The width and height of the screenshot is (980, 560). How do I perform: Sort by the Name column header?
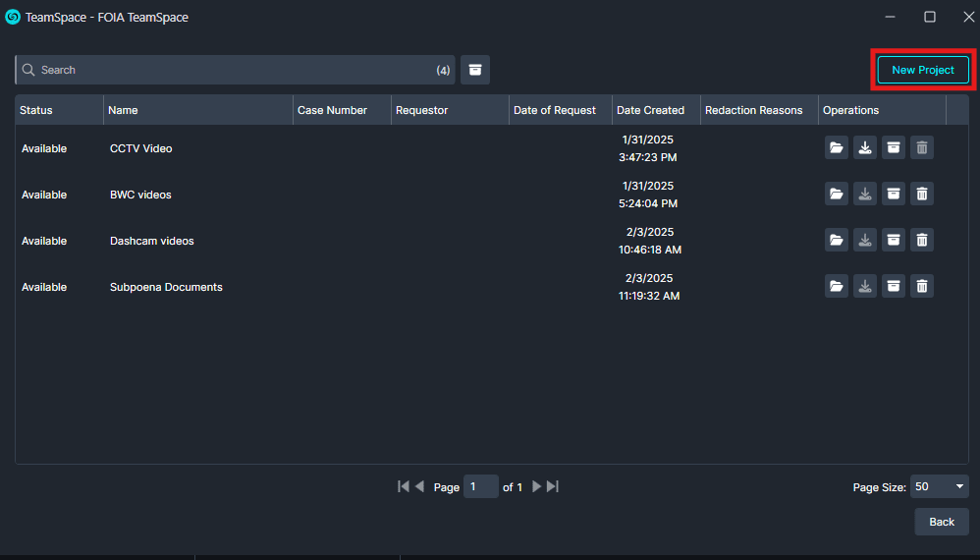(x=198, y=110)
